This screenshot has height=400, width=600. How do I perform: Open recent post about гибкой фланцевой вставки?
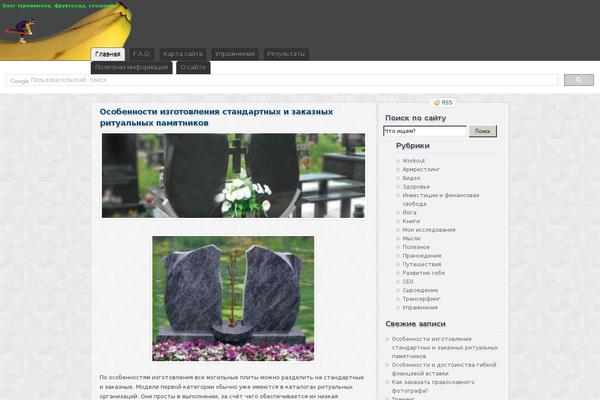tap(444, 369)
